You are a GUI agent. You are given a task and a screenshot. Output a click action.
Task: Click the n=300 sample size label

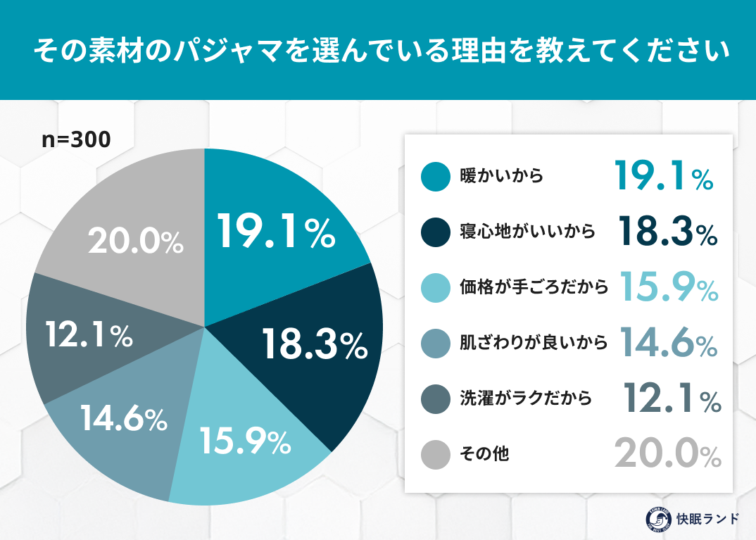pyautogui.click(x=76, y=140)
